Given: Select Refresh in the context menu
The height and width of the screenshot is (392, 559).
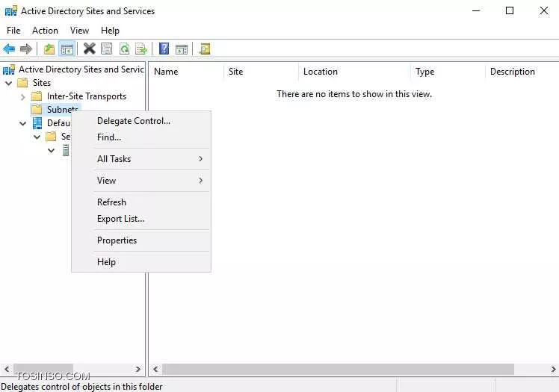Looking at the screenshot, I should (x=141, y=202).
